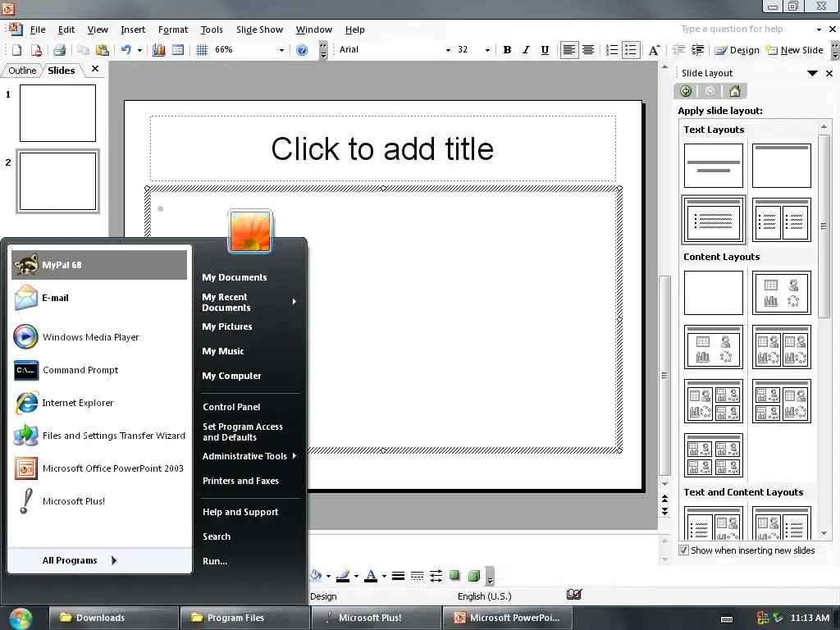This screenshot has width=840, height=630.
Task: Click the Paste clipboard icon
Action: [x=103, y=50]
